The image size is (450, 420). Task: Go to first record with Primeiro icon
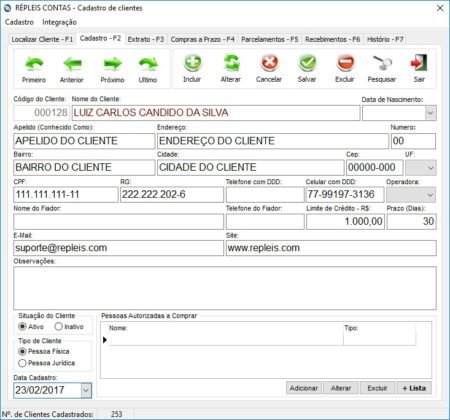pyautogui.click(x=34, y=63)
